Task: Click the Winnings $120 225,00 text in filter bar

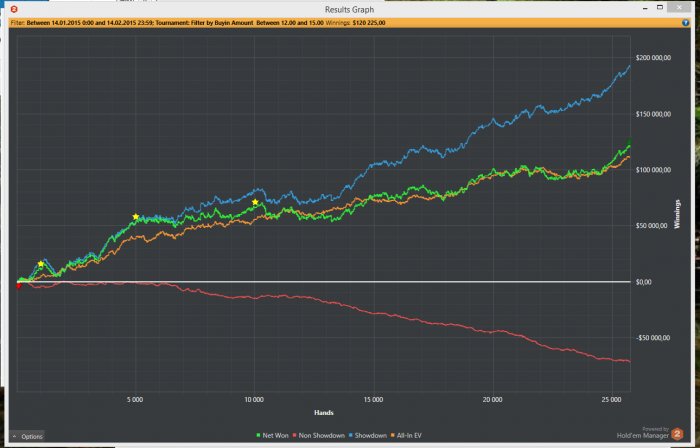Action: [x=355, y=23]
